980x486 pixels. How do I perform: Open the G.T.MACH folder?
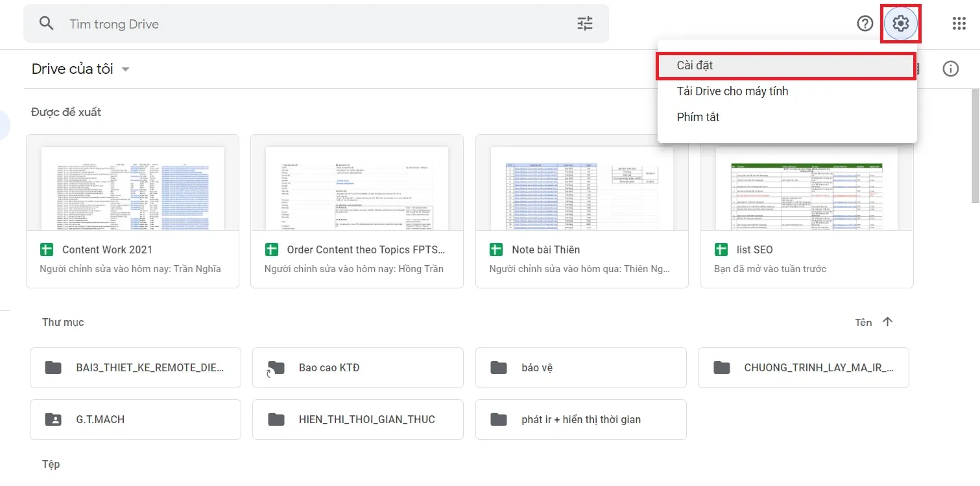pyautogui.click(x=136, y=419)
